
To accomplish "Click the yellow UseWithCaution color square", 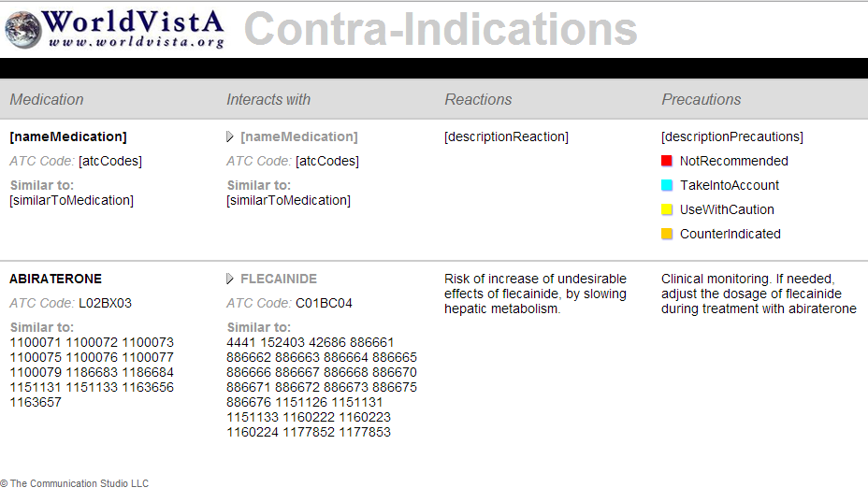I will tap(667, 209).
